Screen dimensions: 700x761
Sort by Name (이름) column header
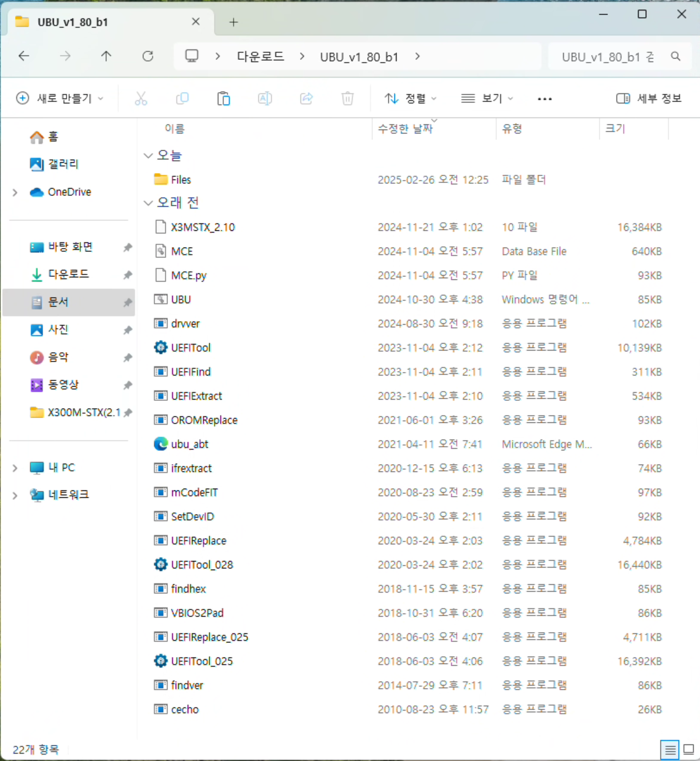pyautogui.click(x=174, y=129)
